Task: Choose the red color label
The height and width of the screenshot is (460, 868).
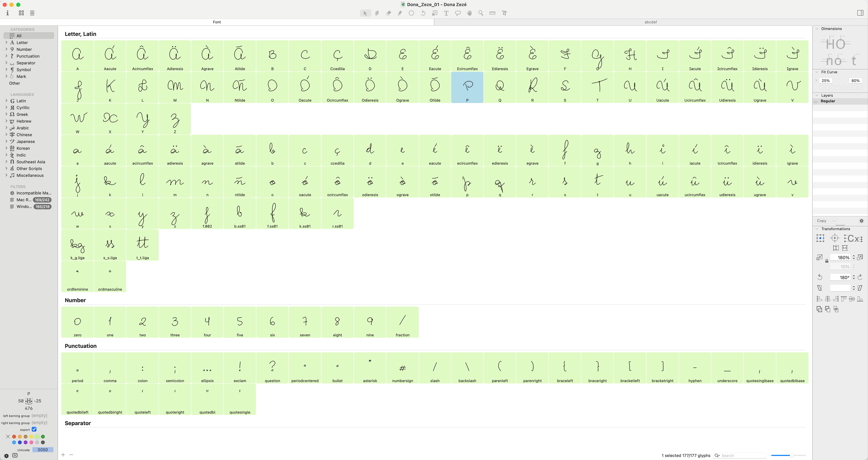Action: (x=14, y=437)
